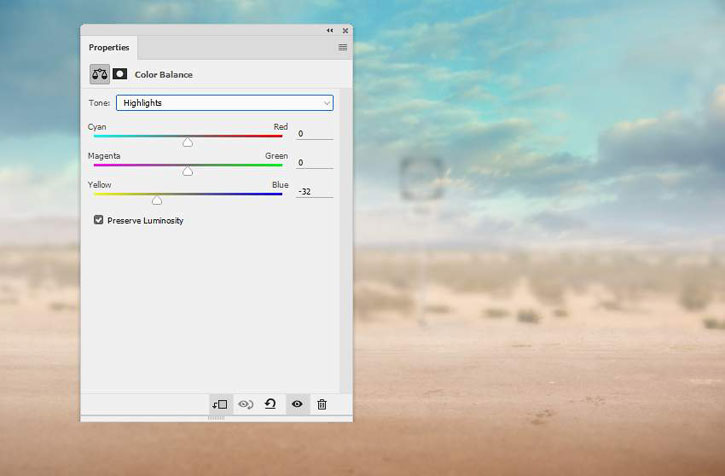Select the layer mask icon

(x=120, y=74)
